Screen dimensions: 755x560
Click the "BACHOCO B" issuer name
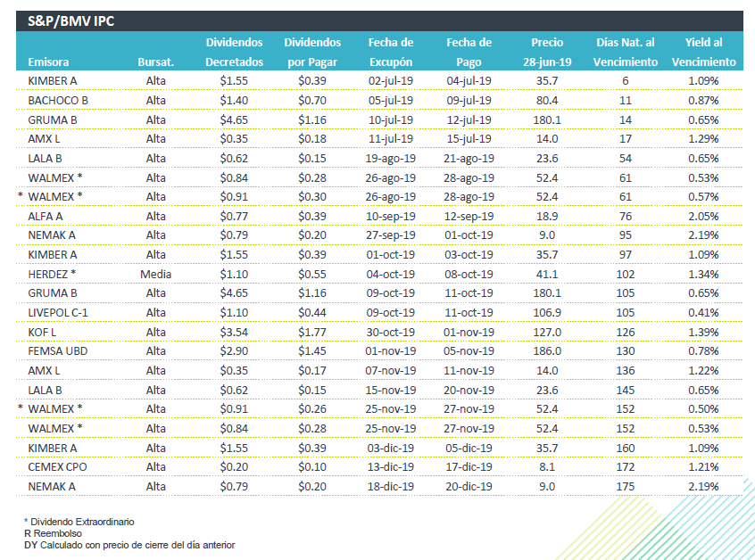(x=58, y=101)
